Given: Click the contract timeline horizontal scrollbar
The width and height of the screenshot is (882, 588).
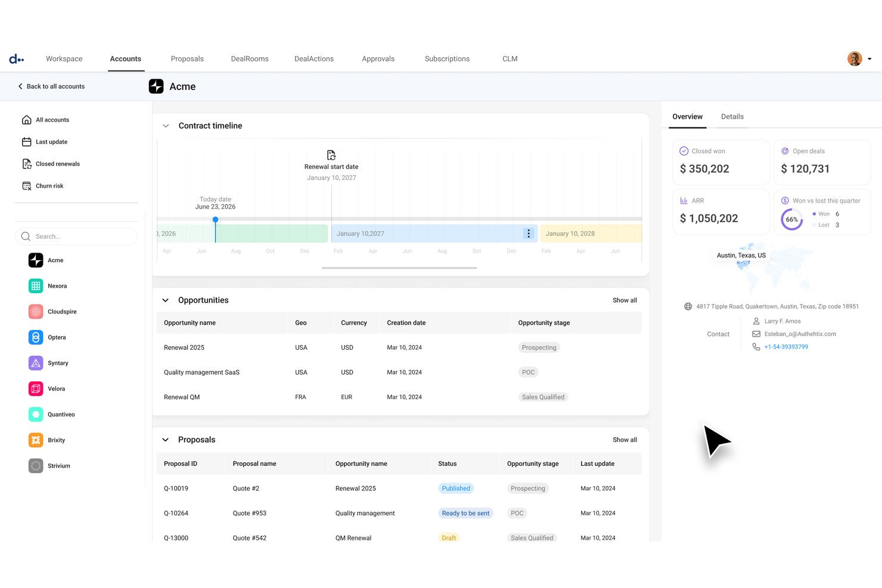Looking at the screenshot, I should pyautogui.click(x=399, y=268).
